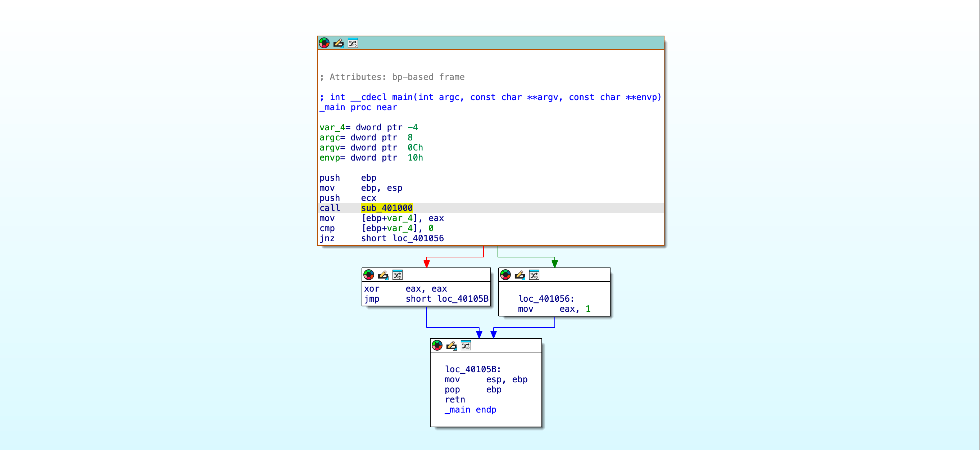The image size is (980, 450).
Task: Click the edit pencil icon in the loc_40105B node
Action: [x=451, y=346]
